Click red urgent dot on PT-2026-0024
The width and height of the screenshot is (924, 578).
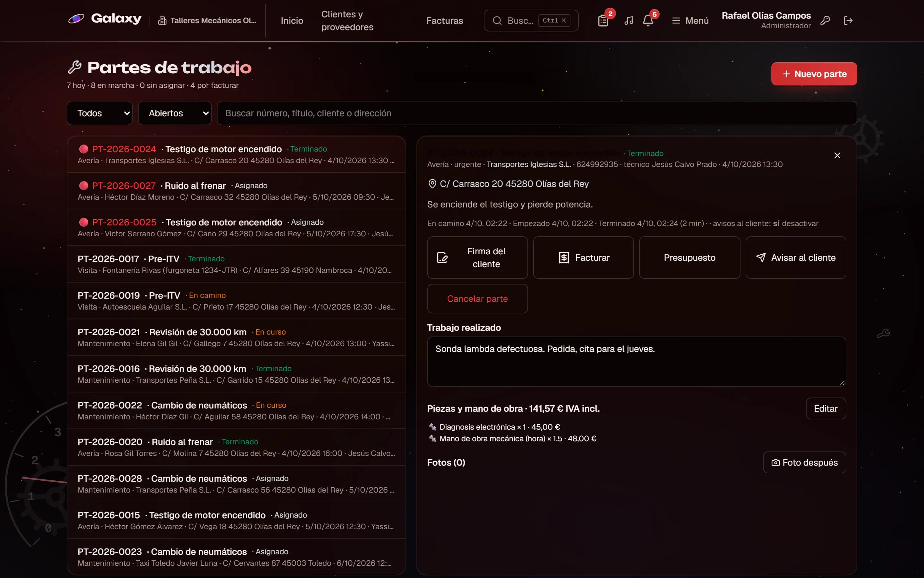[84, 149]
